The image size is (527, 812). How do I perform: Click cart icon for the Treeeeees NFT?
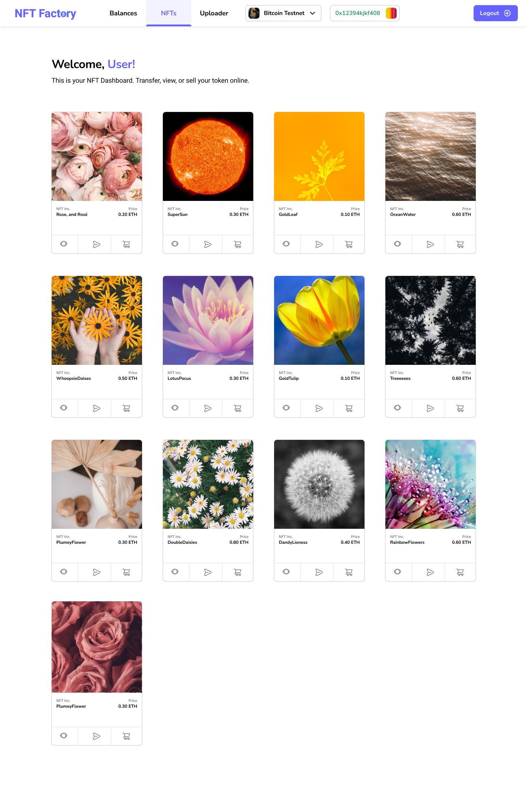click(460, 408)
